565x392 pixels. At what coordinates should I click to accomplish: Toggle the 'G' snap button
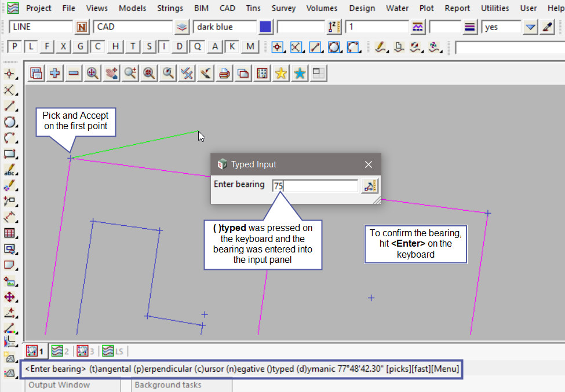tap(81, 47)
